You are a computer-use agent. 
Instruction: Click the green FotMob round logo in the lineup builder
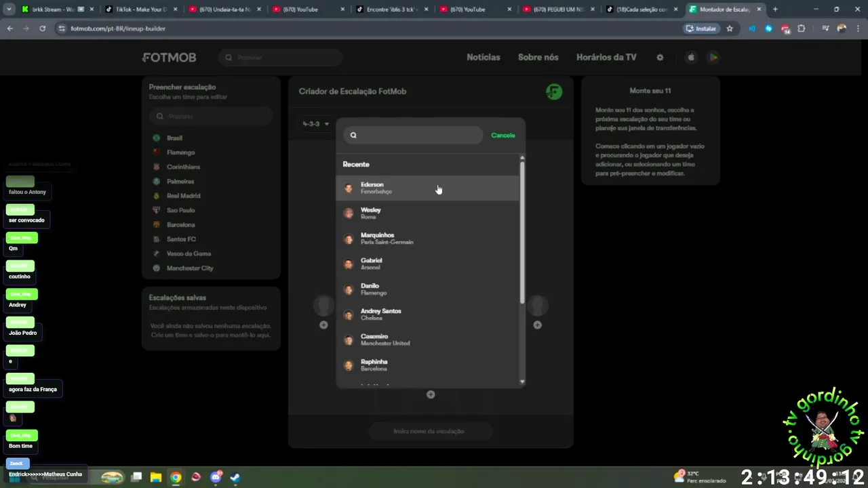554,91
